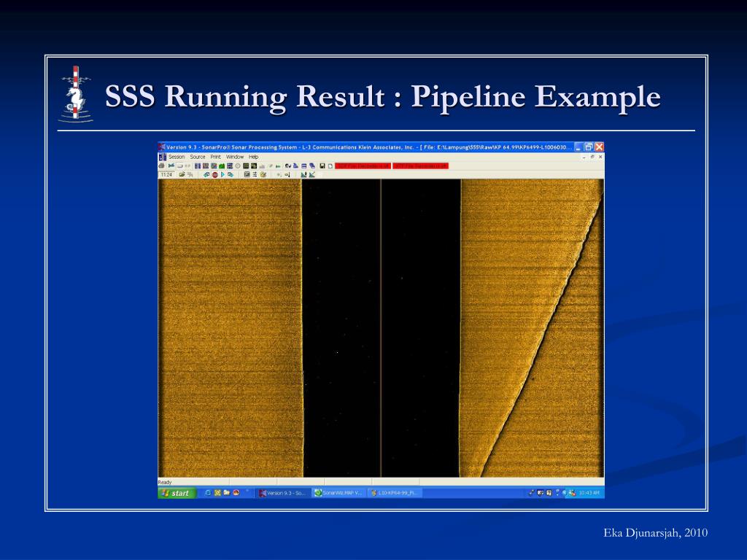This screenshot has height=560, width=747.
Task: Click the rewind icon left of the stop button
Action: coord(206,175)
